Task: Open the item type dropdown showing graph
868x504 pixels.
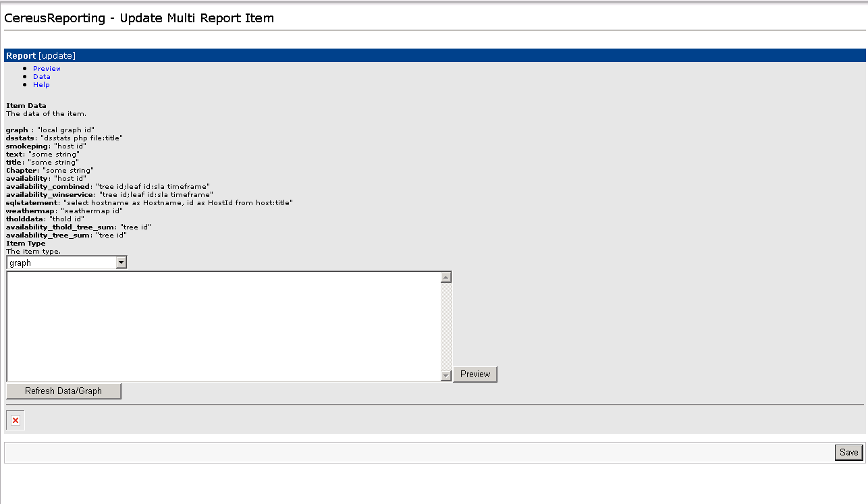Action: tap(67, 262)
